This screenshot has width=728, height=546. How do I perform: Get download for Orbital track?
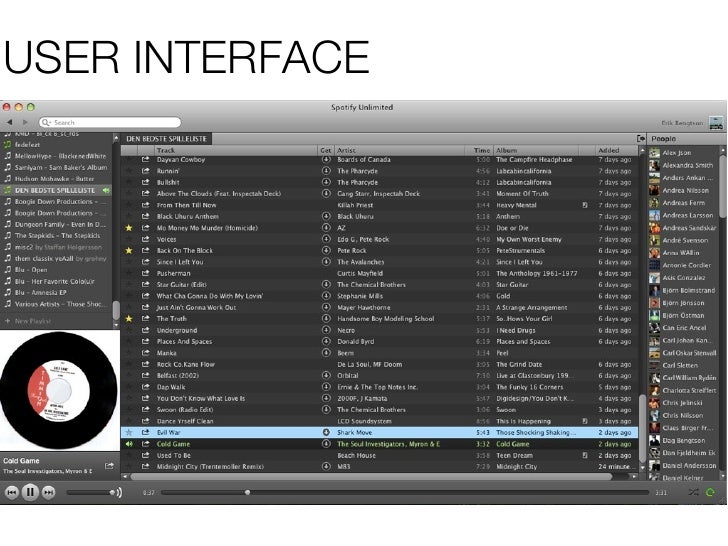coord(326,376)
